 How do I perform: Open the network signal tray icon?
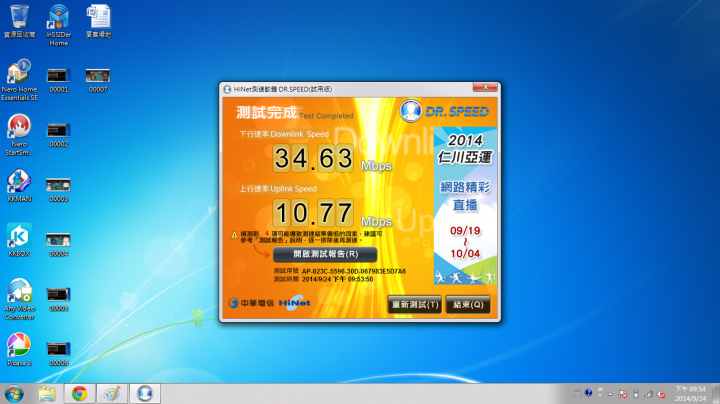[x=648, y=394]
